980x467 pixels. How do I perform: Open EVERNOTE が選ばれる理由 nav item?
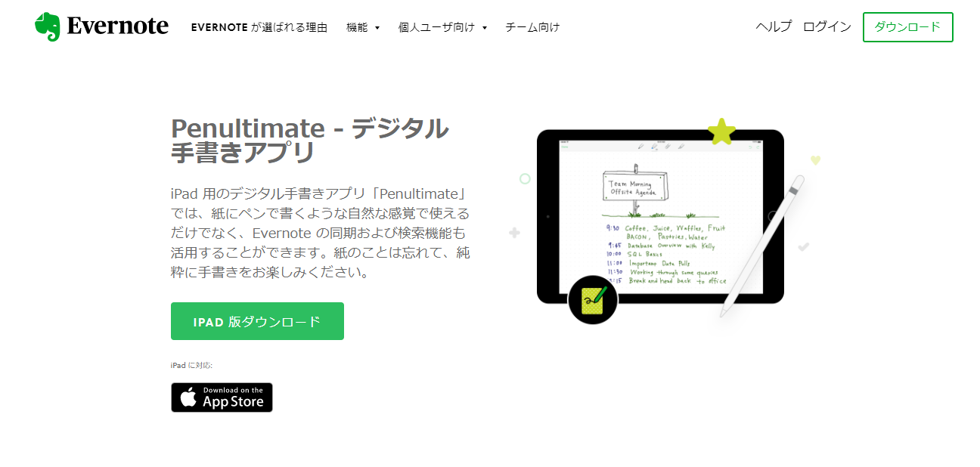pos(261,26)
